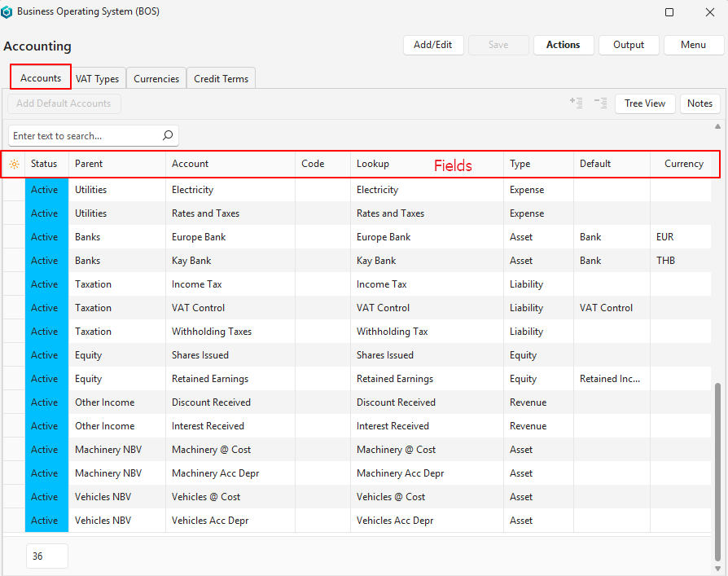Open the Actions menu
The width and height of the screenshot is (728, 576).
coord(564,45)
